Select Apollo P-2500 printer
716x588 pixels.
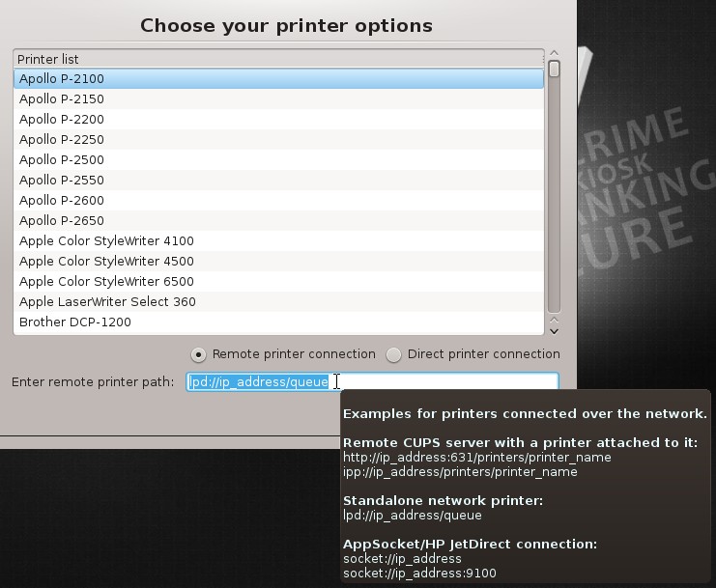[x=278, y=159]
